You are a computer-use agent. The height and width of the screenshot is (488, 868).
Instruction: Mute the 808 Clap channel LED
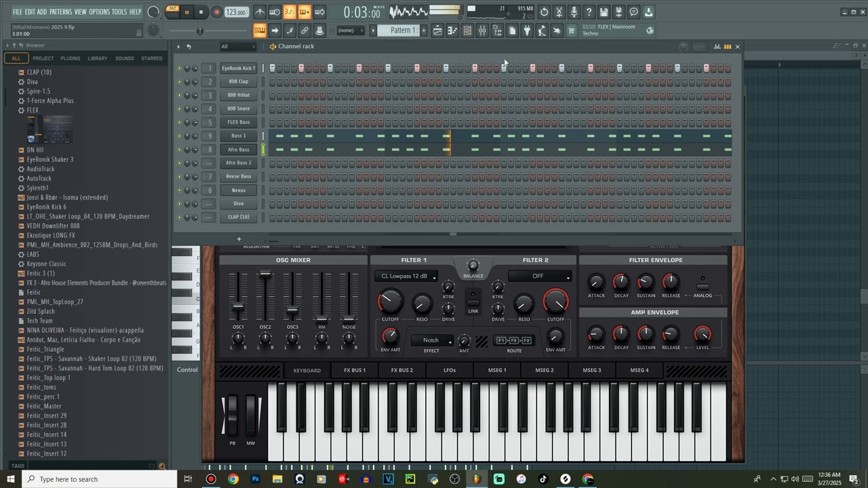click(x=180, y=82)
